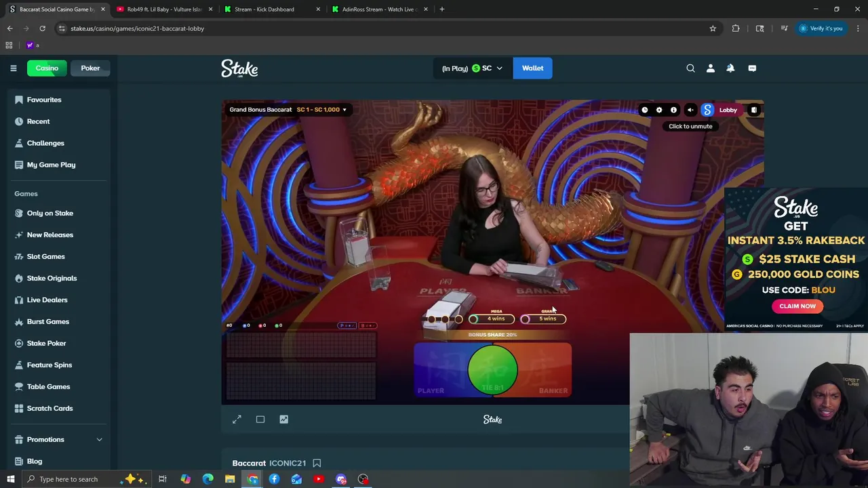This screenshot has width=868, height=488.
Task: Click the Mega 4 wins indicator
Action: pyautogui.click(x=492, y=319)
